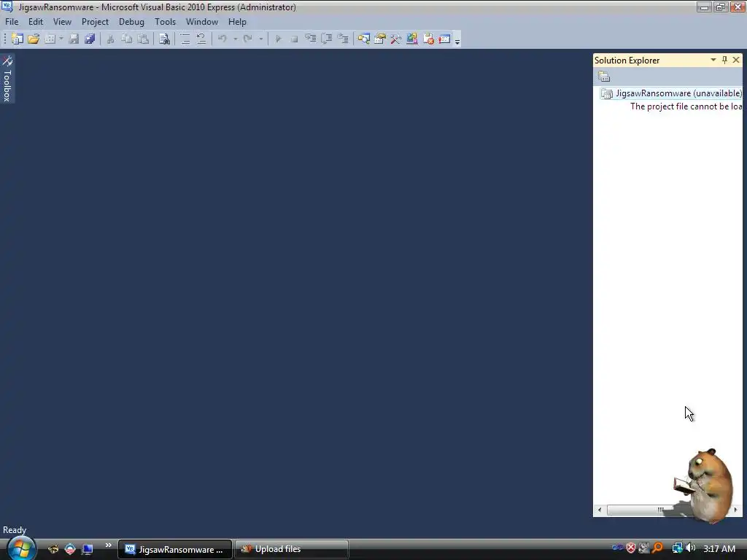Screen dimensions: 747x560
Task: Click the volume speaker tray icon
Action: pos(690,548)
